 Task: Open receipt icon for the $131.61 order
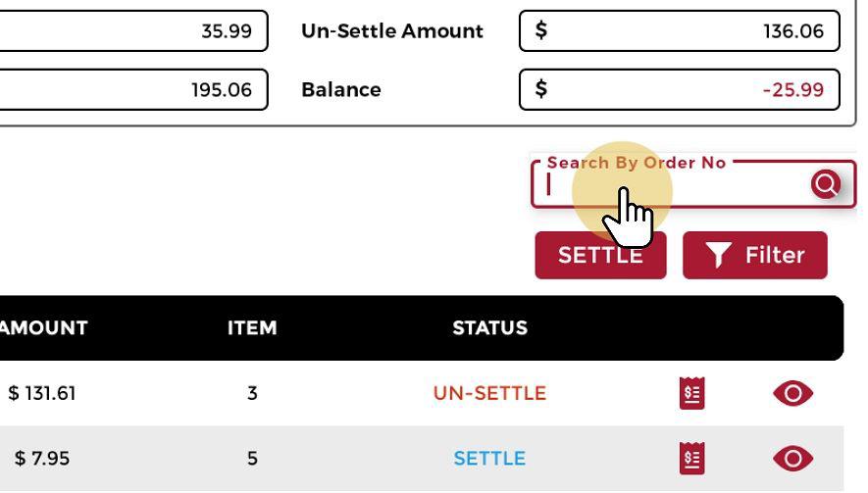[691, 394]
